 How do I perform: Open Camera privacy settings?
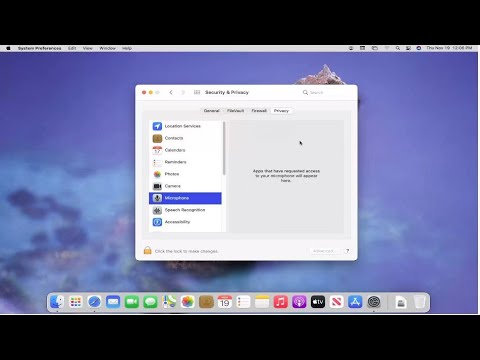pos(185,186)
